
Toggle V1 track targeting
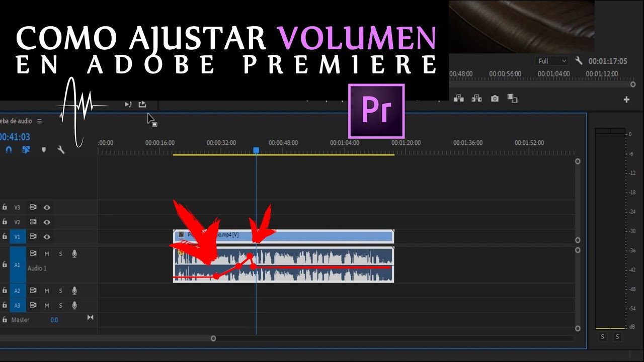(17, 236)
